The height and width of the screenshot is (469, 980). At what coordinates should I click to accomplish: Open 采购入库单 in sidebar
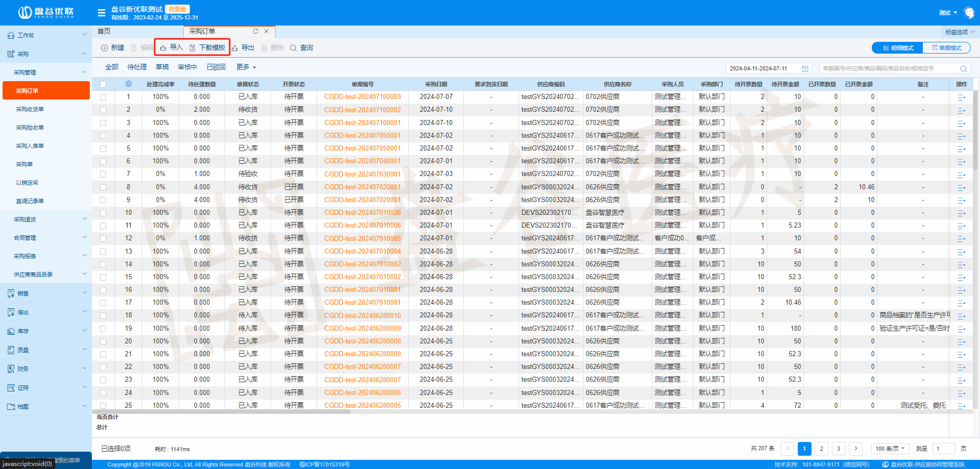point(30,146)
